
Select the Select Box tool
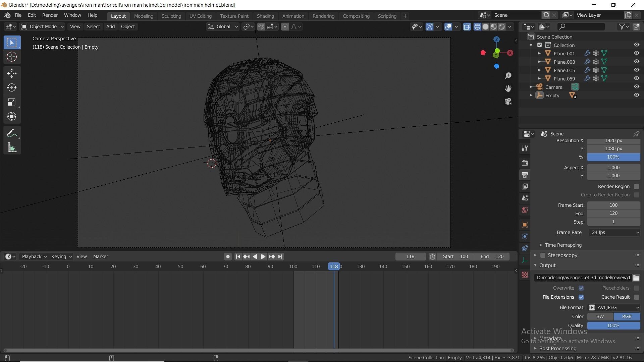click(12, 43)
